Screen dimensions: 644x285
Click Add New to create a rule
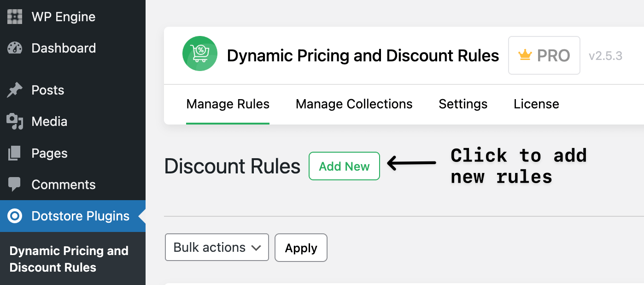[x=344, y=166]
